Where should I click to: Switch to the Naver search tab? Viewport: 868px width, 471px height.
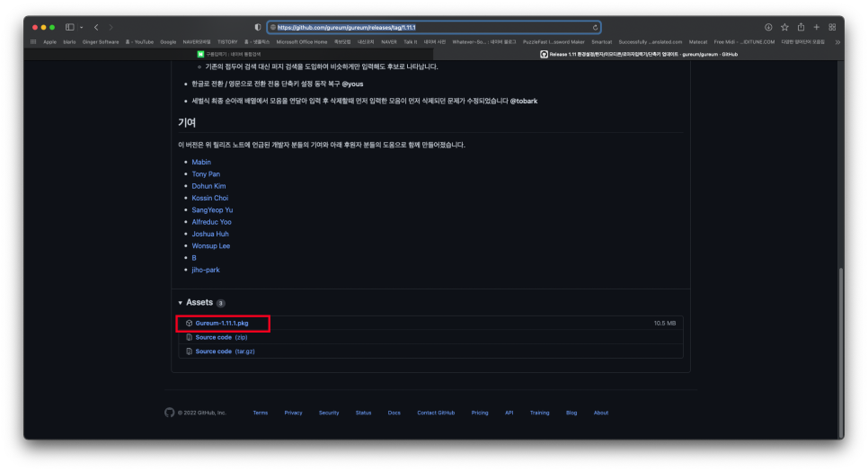click(228, 54)
